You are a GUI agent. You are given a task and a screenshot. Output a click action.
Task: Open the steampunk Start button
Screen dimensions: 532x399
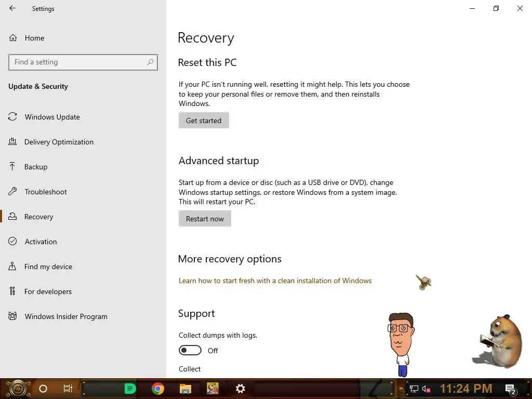(18, 389)
